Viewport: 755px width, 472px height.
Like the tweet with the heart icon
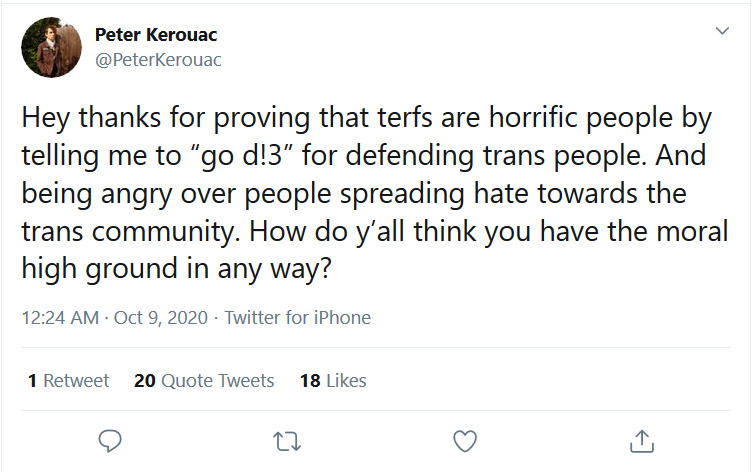pyautogui.click(x=465, y=441)
